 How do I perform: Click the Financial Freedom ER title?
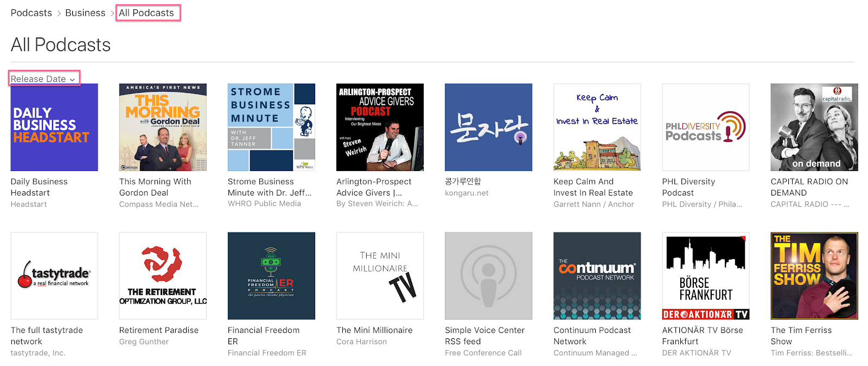click(x=264, y=336)
